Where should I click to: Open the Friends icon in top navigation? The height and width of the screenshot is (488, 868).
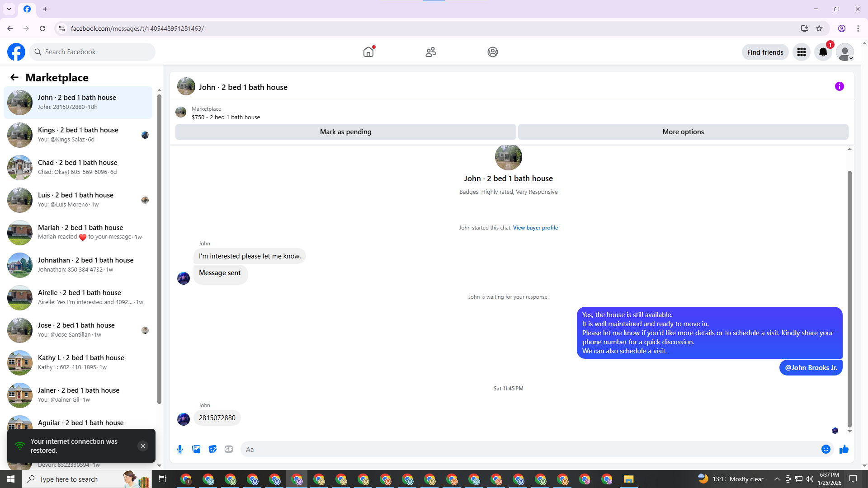(431, 52)
